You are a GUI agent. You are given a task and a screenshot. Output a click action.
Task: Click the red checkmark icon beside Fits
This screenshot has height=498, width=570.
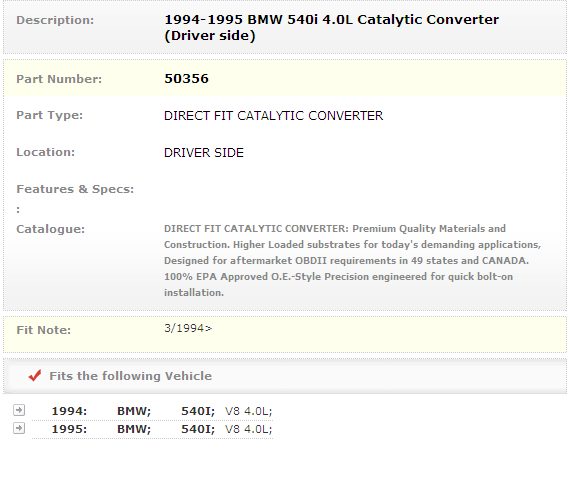point(35,375)
